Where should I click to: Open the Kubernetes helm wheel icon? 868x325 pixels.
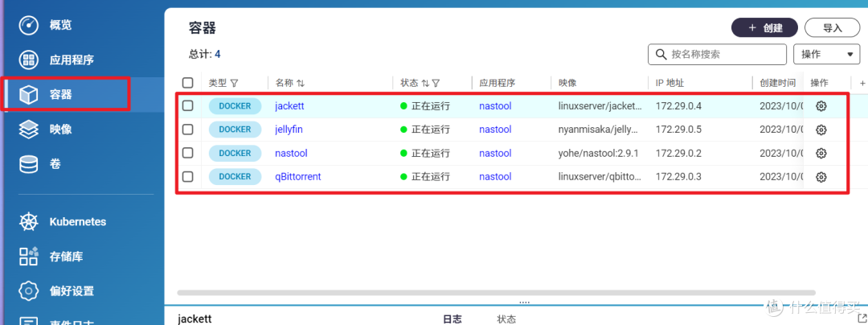(29, 222)
